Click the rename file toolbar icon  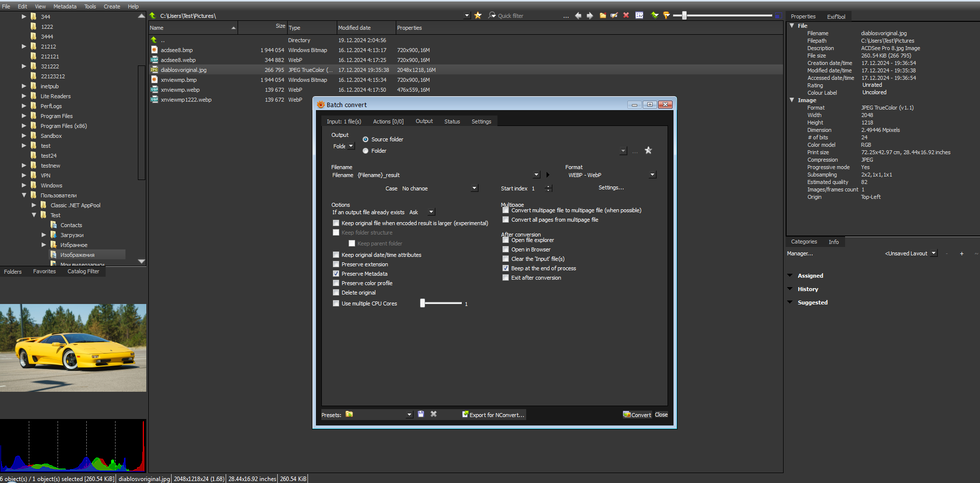(614, 15)
